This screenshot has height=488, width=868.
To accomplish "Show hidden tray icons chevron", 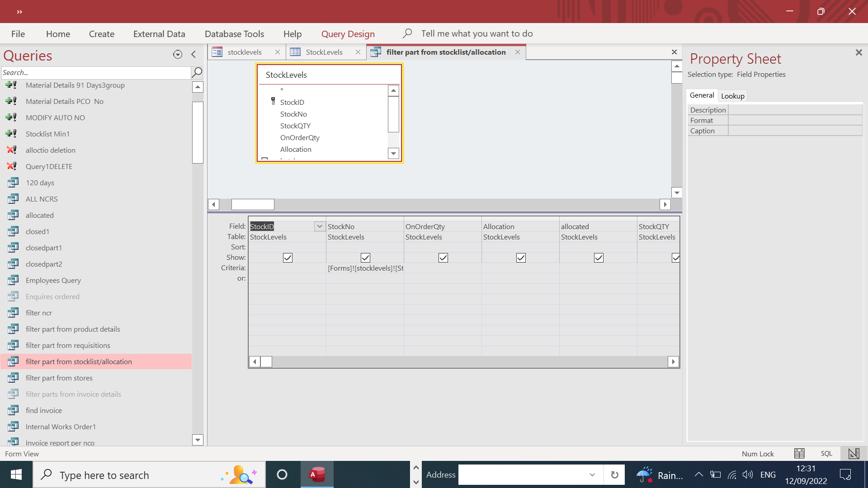I will coord(698,474).
